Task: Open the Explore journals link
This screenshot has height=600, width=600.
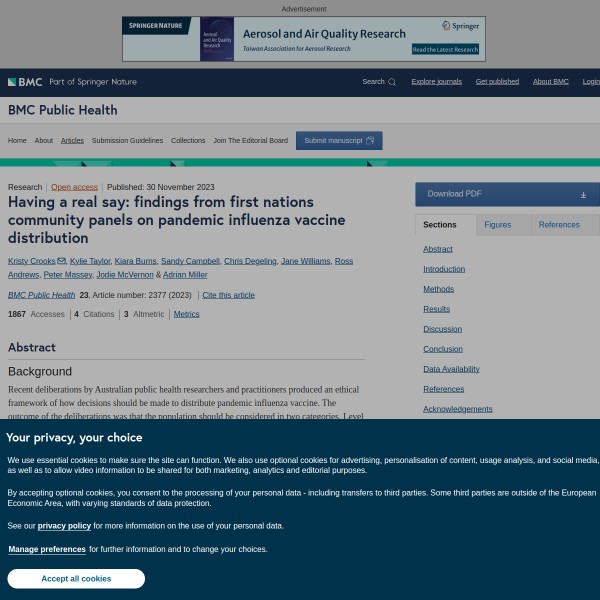Action: [x=436, y=82]
